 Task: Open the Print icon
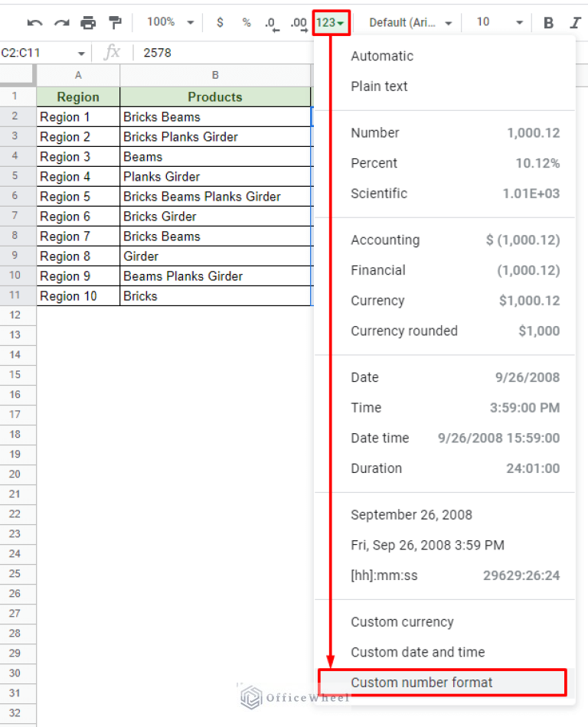[88, 22]
